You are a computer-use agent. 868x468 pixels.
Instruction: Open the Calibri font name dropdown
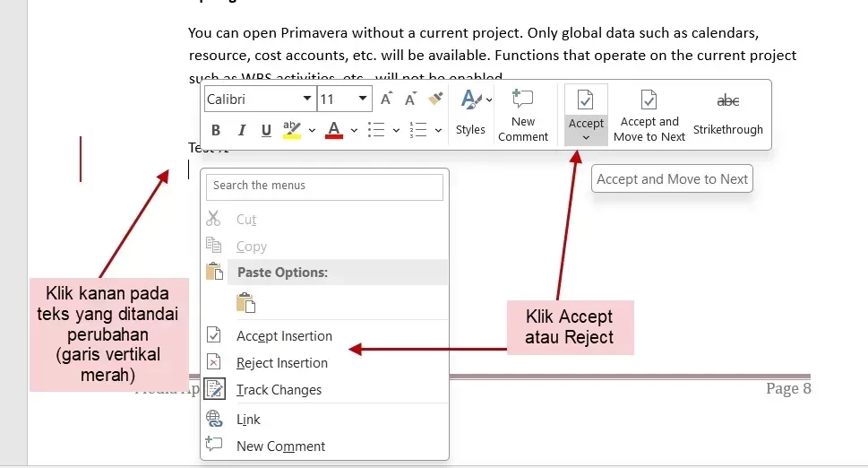[307, 100]
